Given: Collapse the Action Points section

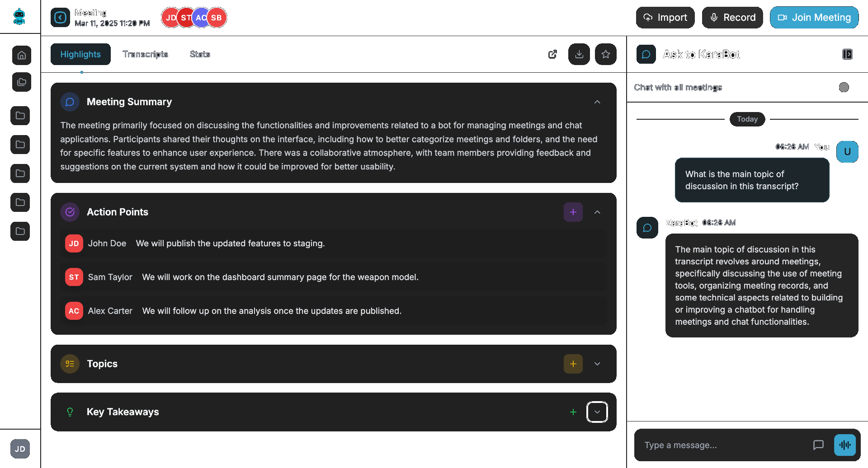Looking at the screenshot, I should 597,212.
